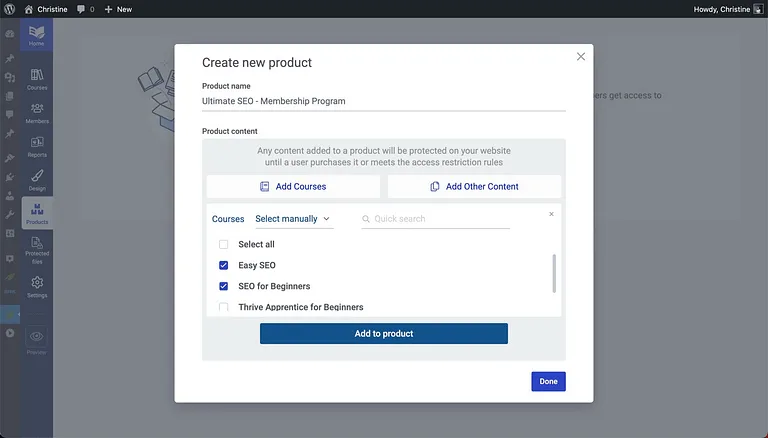Uncheck the Easy SEO checkbox
768x438 pixels.
(223, 265)
